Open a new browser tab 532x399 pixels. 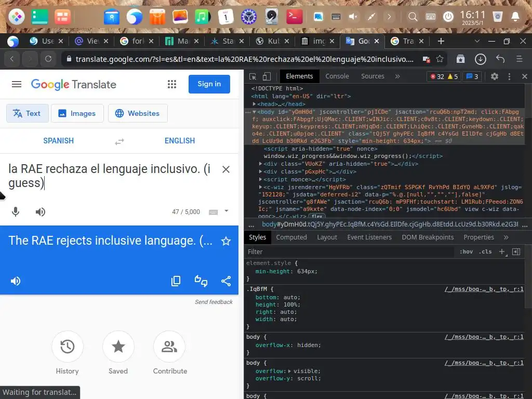pyautogui.click(x=441, y=41)
